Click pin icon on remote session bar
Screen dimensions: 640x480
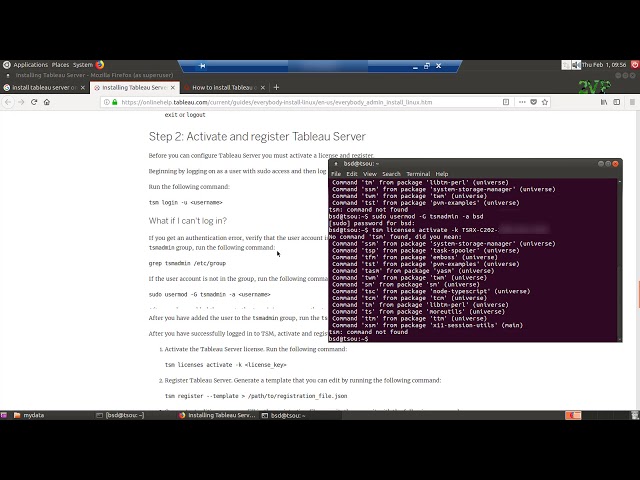tap(202, 66)
